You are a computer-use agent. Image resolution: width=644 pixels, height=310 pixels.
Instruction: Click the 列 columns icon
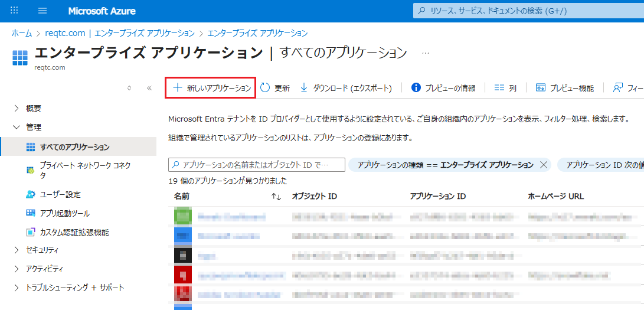499,88
